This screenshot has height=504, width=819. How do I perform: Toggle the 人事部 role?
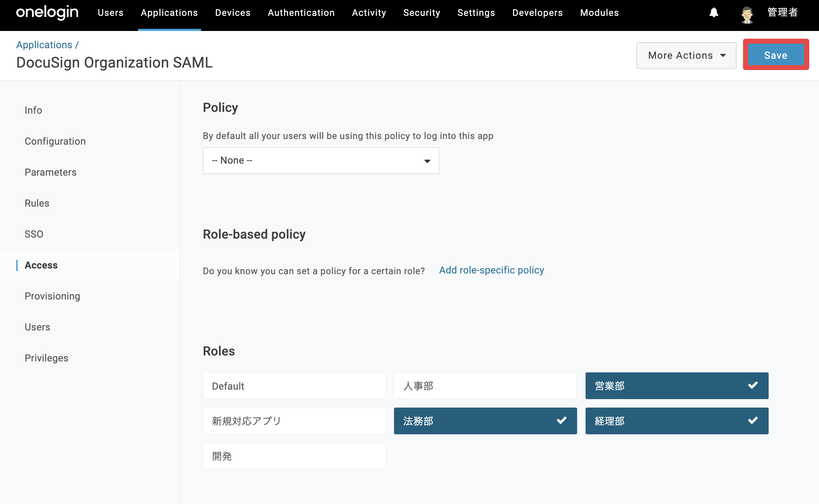tap(485, 386)
